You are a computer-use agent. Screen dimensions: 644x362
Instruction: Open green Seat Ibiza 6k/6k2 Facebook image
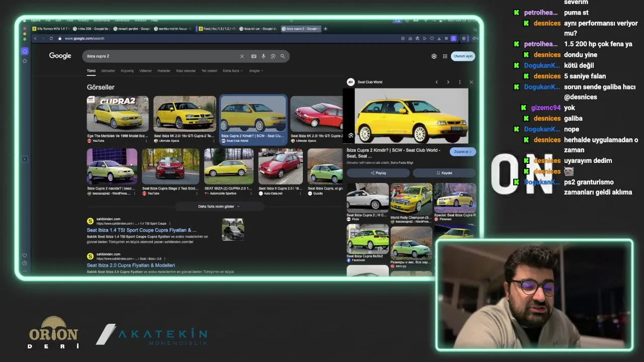[x=367, y=238]
